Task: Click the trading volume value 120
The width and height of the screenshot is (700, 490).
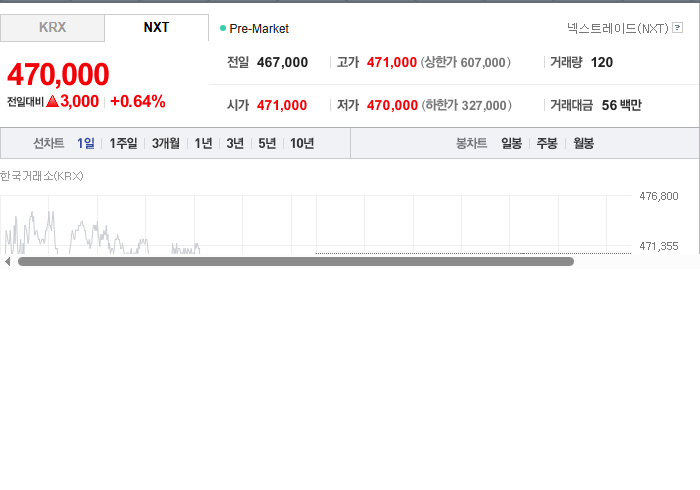Action: (602, 62)
